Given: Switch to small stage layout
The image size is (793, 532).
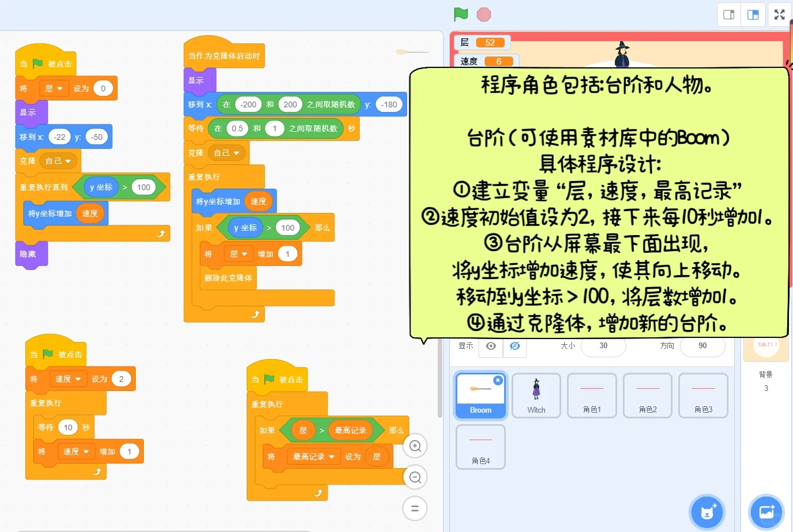Looking at the screenshot, I should 728,14.
